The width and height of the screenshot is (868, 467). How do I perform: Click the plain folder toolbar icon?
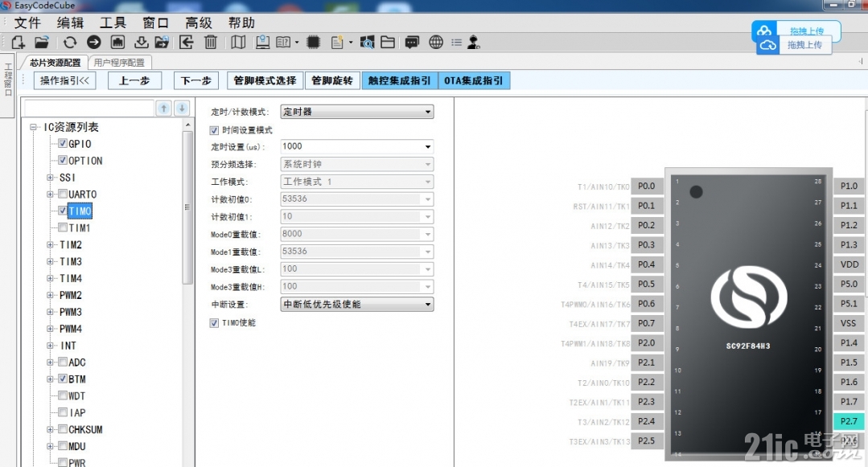pos(388,42)
